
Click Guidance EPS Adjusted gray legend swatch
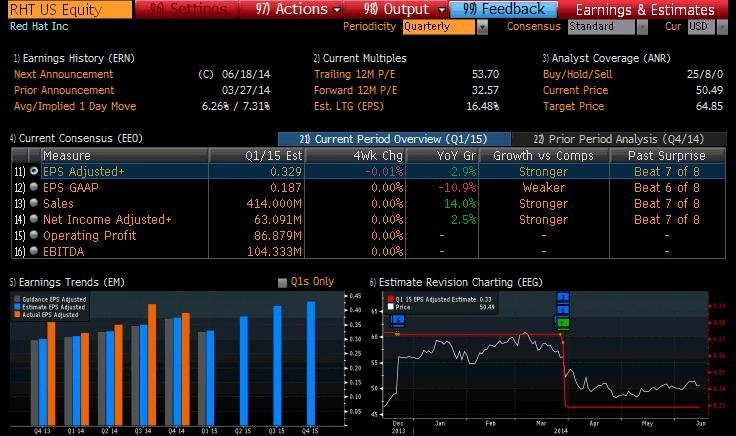click(x=17, y=299)
